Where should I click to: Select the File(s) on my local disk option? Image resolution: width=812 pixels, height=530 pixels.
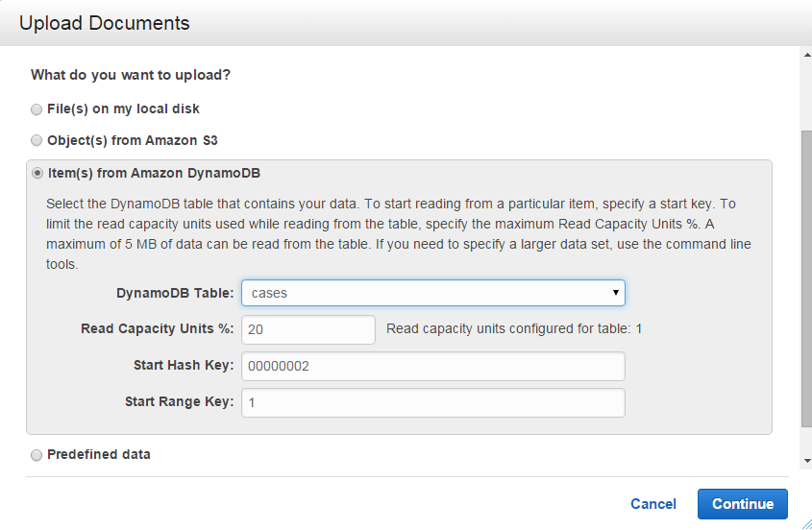(x=37, y=109)
